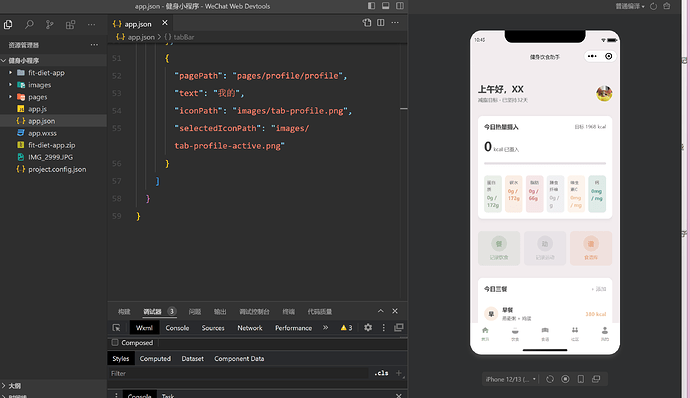Rotate the simulator device
The height and width of the screenshot is (398, 690).
550,379
